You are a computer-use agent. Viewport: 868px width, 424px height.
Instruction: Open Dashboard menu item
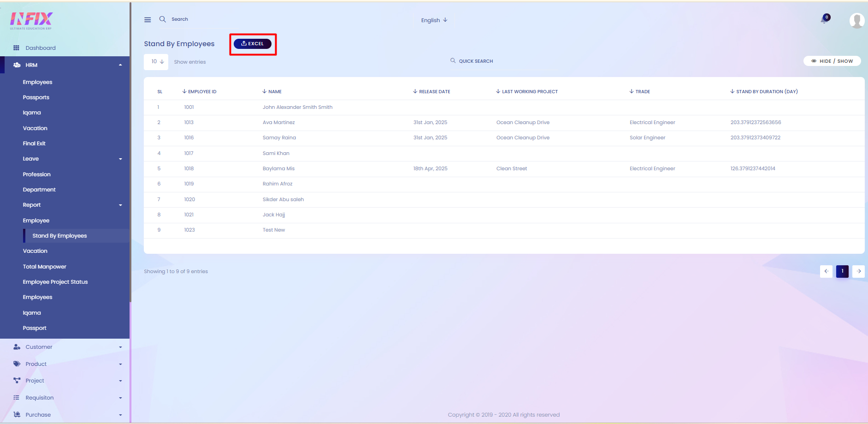pyautogui.click(x=41, y=48)
